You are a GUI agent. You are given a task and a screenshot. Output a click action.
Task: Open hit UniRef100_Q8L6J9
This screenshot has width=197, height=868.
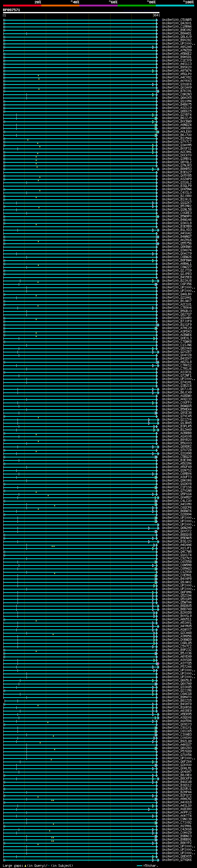pyautogui.click(x=177, y=37)
